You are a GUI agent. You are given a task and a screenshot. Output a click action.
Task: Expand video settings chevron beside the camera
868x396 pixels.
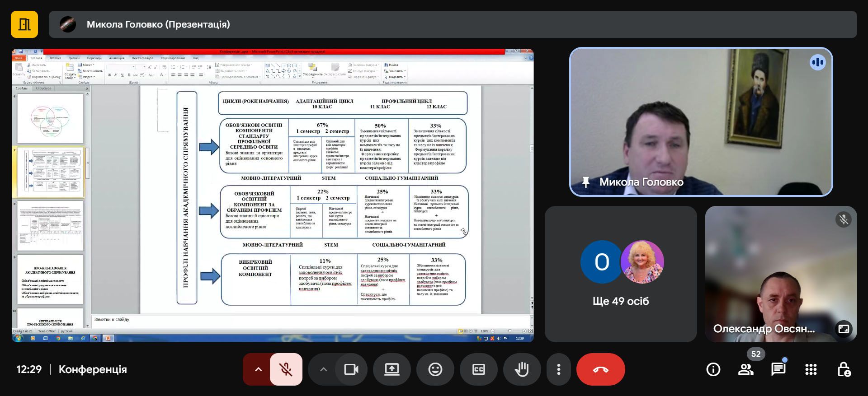pyautogui.click(x=323, y=370)
